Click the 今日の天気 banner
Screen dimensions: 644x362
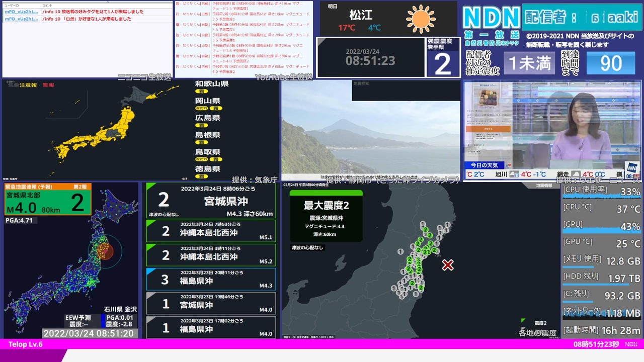click(485, 165)
